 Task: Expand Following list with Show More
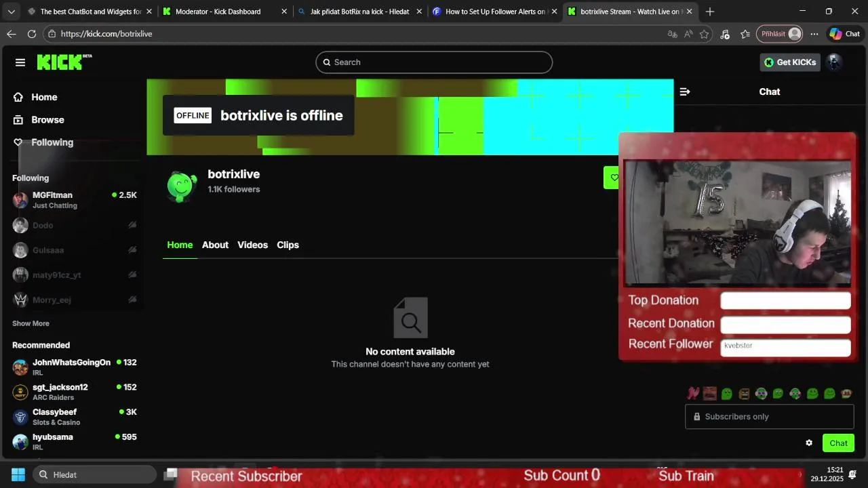click(x=31, y=323)
